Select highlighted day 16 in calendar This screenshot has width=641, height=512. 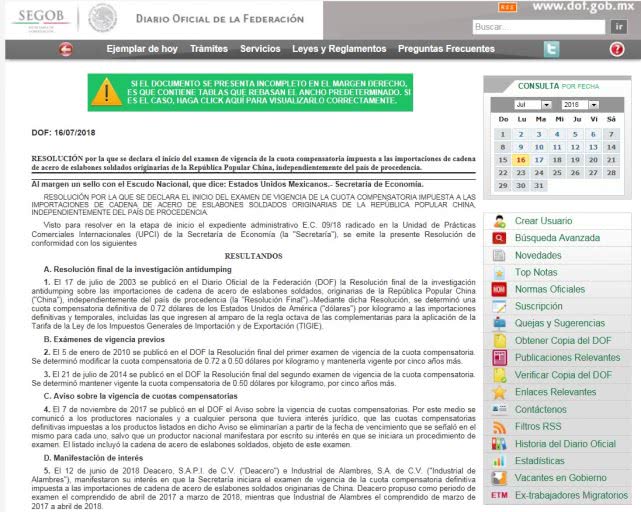click(521, 160)
